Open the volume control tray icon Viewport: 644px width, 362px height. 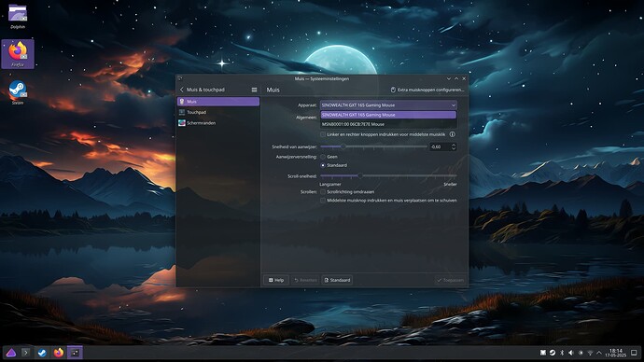(571, 353)
